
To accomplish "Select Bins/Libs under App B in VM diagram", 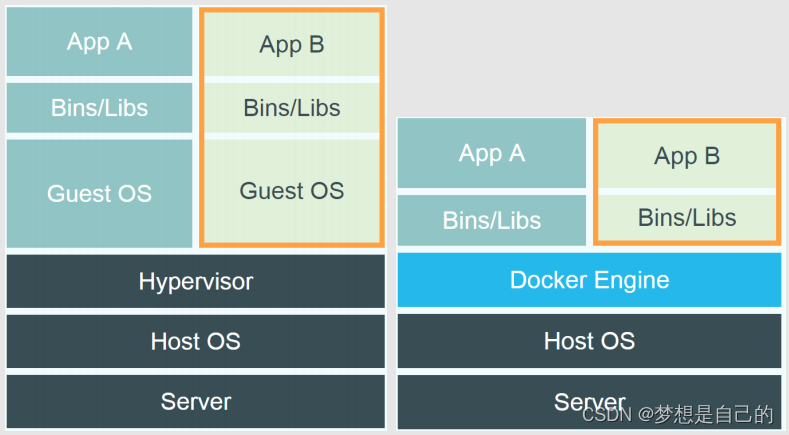I will [x=292, y=108].
